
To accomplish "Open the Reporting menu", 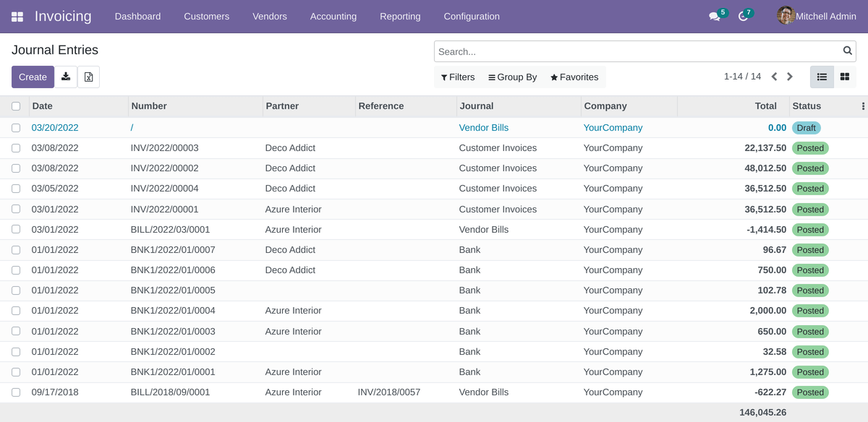I will pos(400,17).
